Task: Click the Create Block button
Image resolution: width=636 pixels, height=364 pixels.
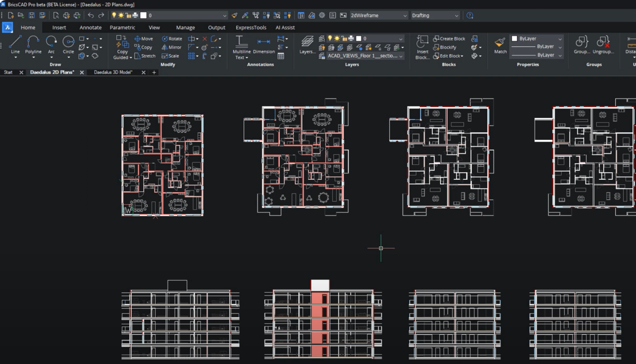Action: tap(449, 39)
